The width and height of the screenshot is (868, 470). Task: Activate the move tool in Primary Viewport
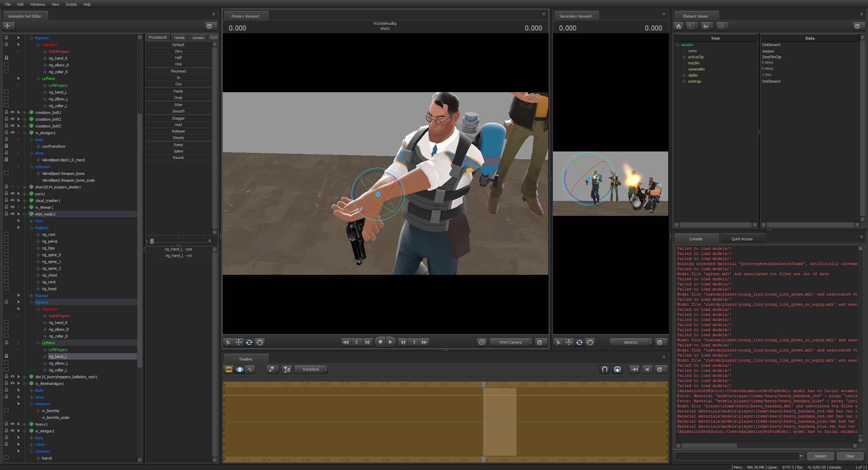pos(239,342)
